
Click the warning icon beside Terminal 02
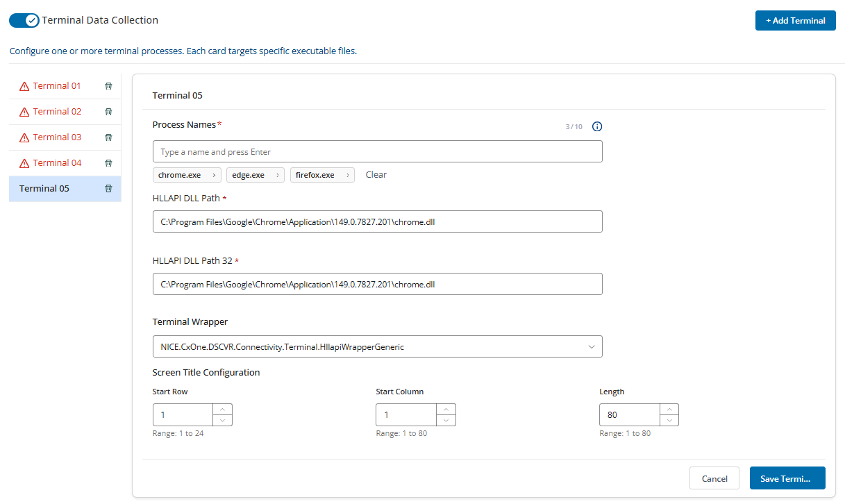point(24,112)
